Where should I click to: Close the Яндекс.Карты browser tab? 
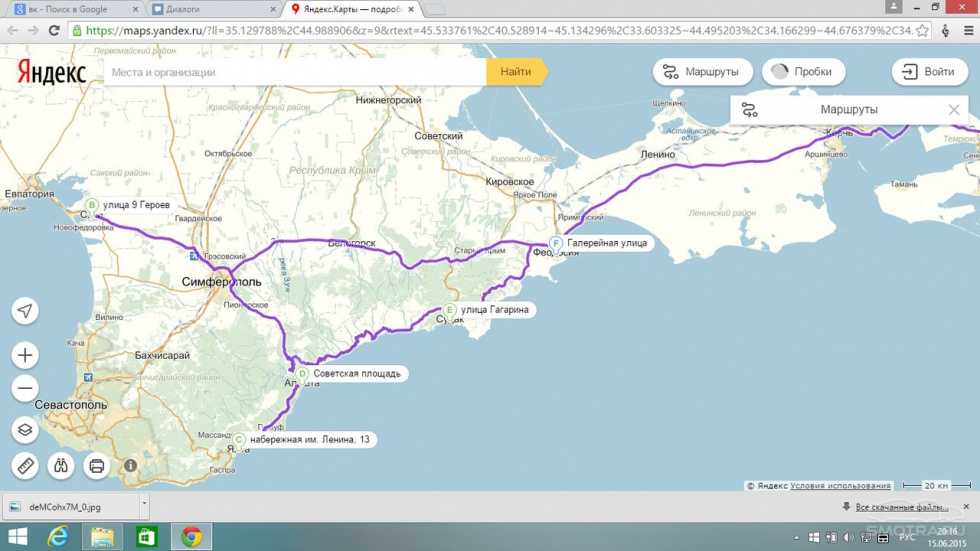click(x=411, y=9)
